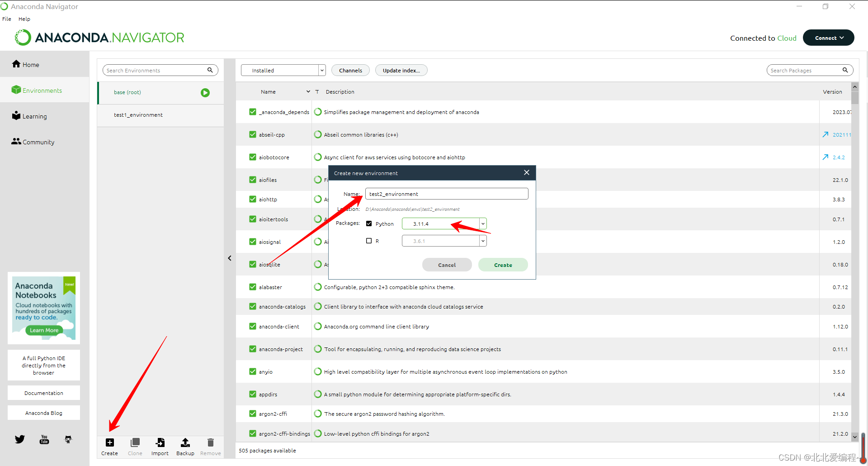Click the Create environment plus icon

coord(110,442)
